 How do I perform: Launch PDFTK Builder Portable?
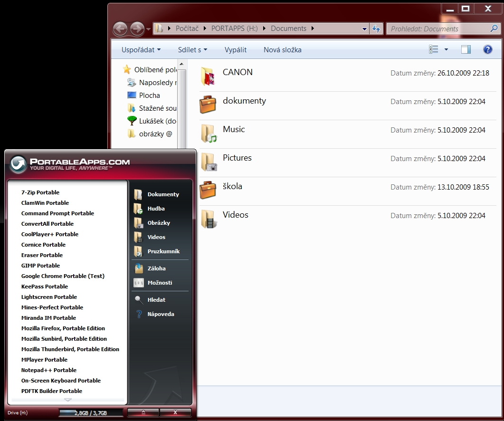pos(52,391)
